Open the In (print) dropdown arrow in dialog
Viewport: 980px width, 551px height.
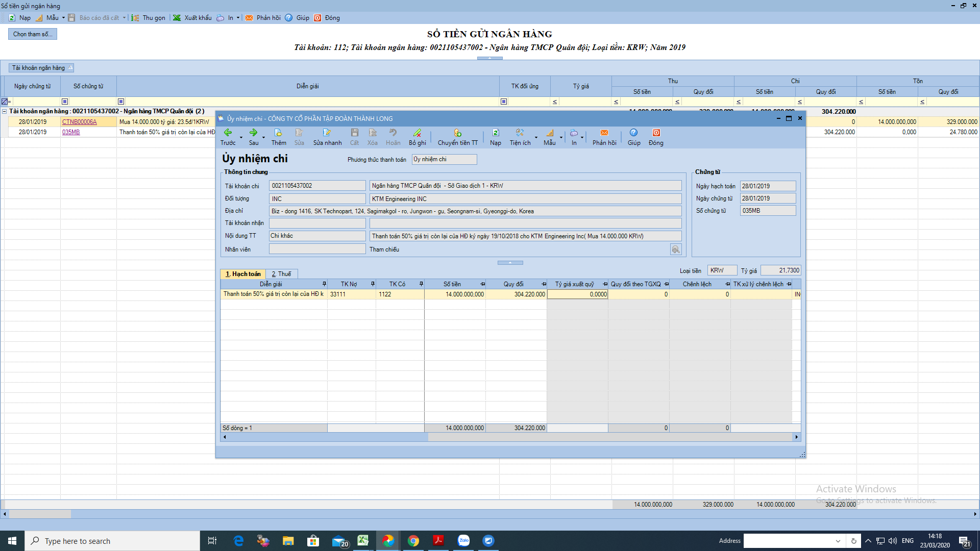coord(582,137)
